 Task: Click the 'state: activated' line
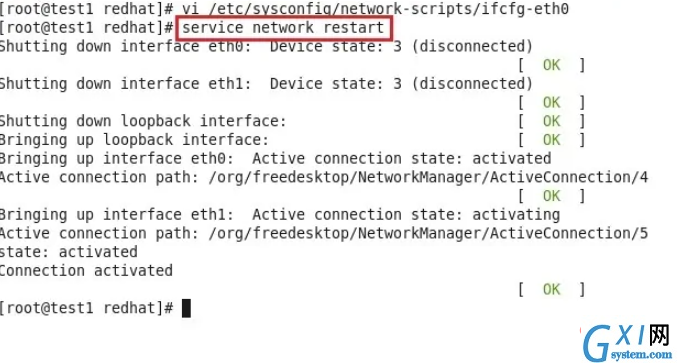click(68, 252)
